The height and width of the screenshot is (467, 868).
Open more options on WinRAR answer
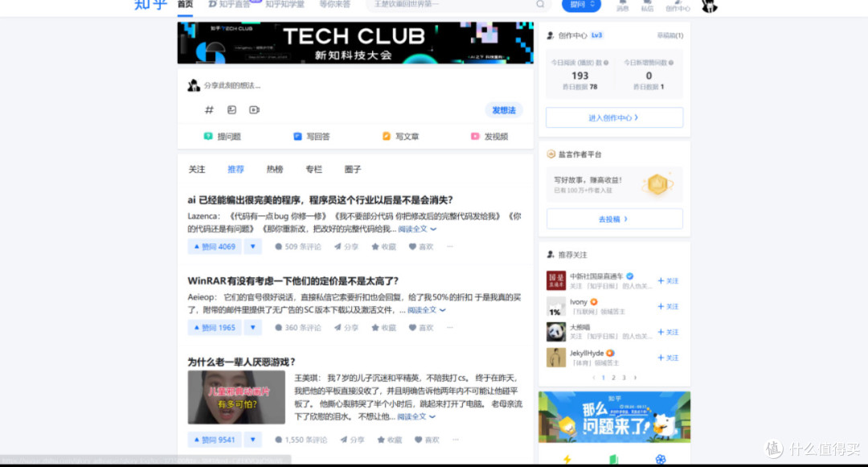[x=450, y=328]
